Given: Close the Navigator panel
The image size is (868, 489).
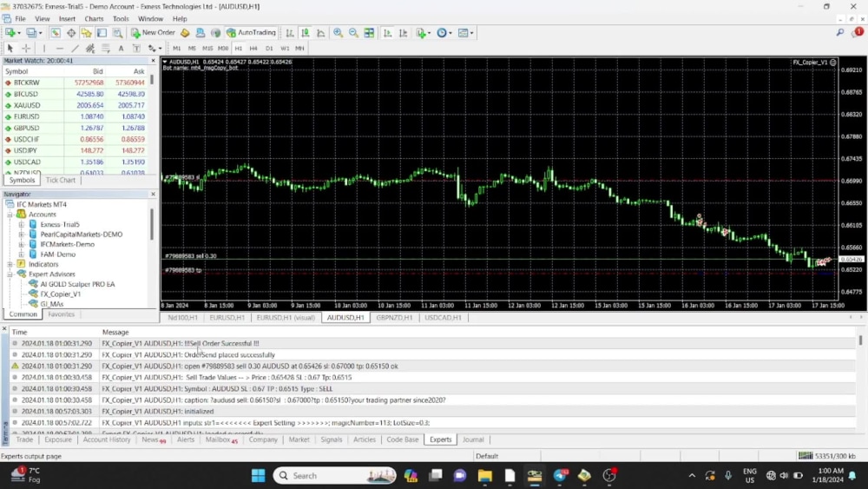Looking at the screenshot, I should 154,195.
